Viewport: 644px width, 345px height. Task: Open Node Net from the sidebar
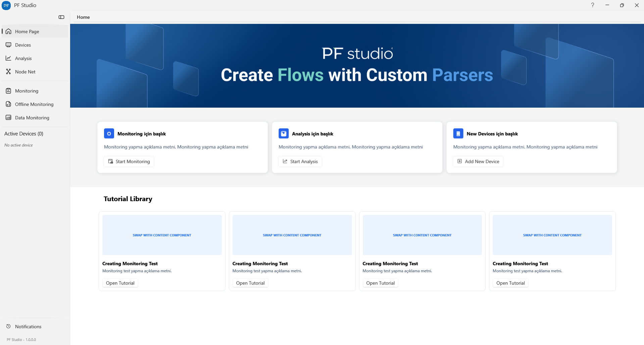pyautogui.click(x=25, y=71)
